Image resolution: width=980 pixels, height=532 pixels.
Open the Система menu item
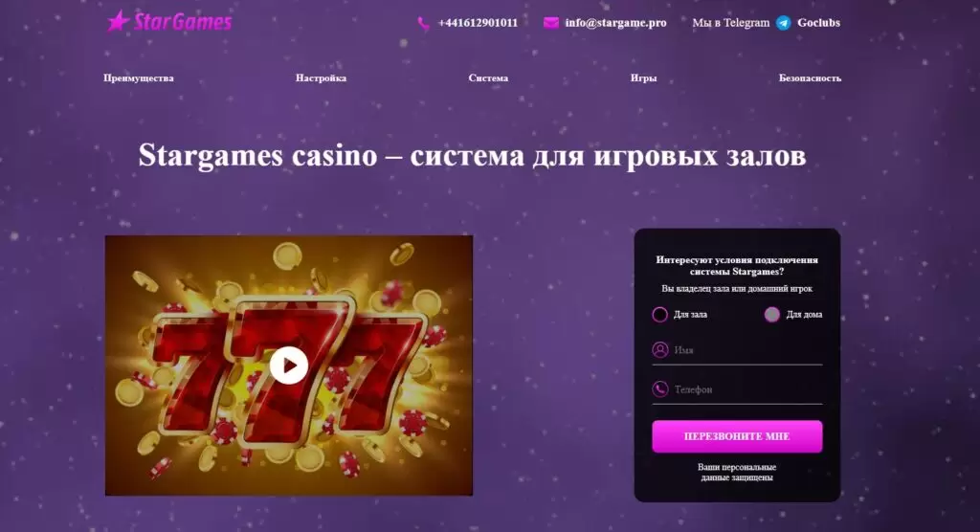click(488, 78)
